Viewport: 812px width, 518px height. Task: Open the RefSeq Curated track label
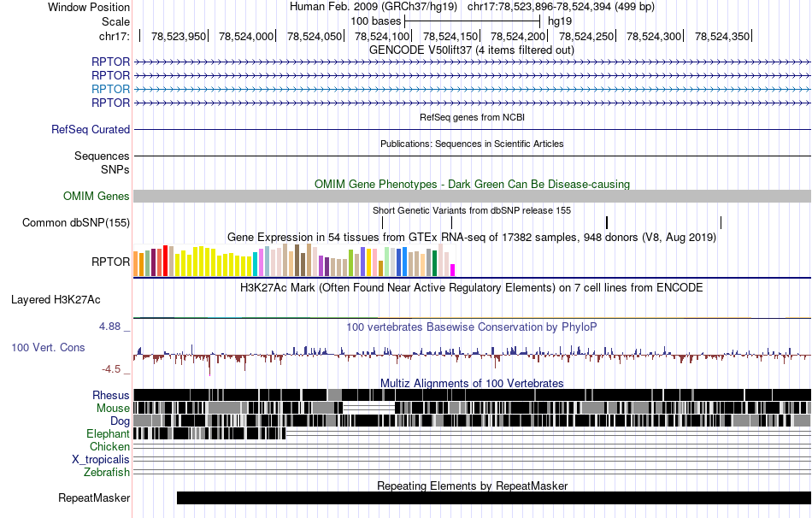91,130
